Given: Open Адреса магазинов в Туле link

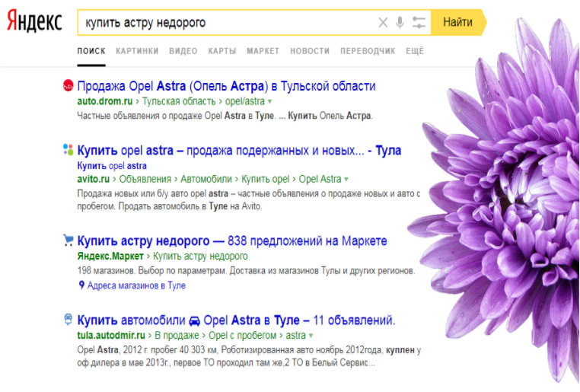Looking at the screenshot, I should 136,285.
